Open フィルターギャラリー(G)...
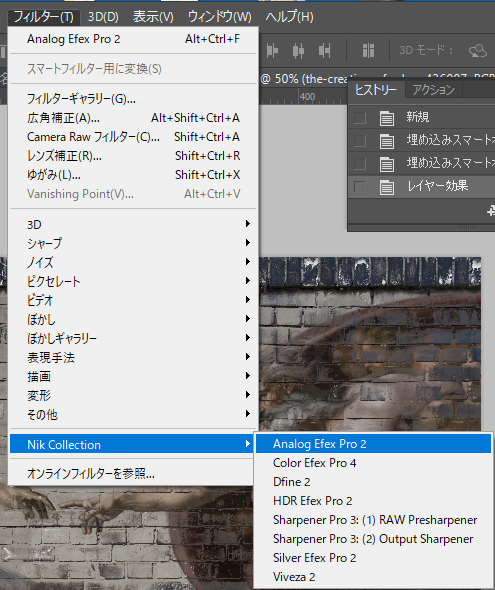This screenshot has width=495, height=590. (133, 99)
